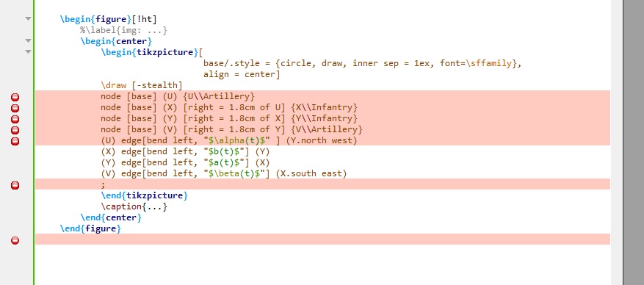Click error marker beside the \alpha(t) edge line
The image size is (644, 285).
point(15,141)
